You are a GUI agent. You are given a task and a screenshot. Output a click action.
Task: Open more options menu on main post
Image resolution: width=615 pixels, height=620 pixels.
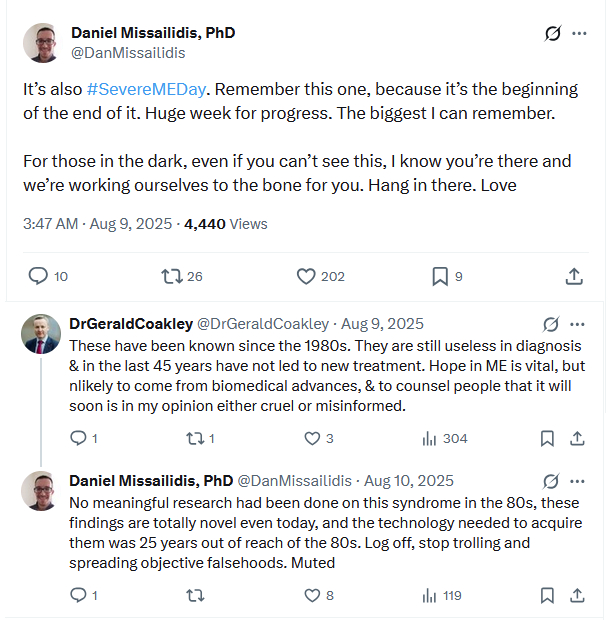pos(579,34)
